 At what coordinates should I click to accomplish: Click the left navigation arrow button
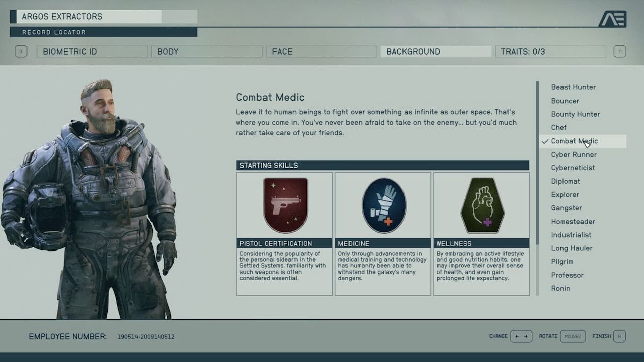pyautogui.click(x=517, y=337)
